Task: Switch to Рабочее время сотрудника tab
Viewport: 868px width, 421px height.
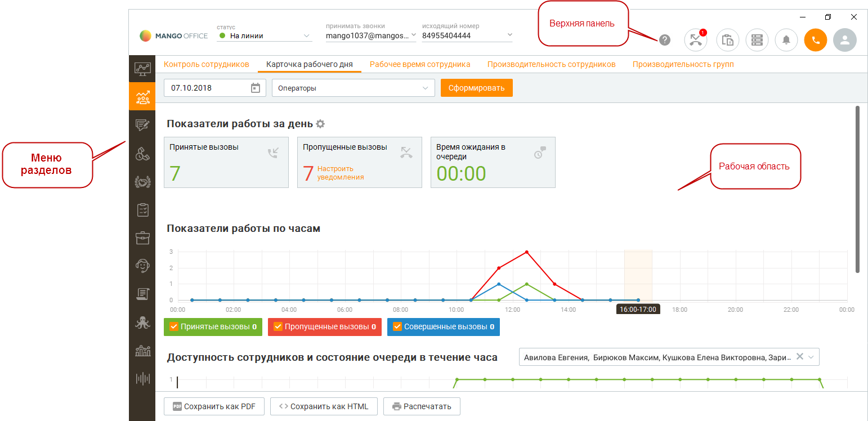Action: (420, 64)
